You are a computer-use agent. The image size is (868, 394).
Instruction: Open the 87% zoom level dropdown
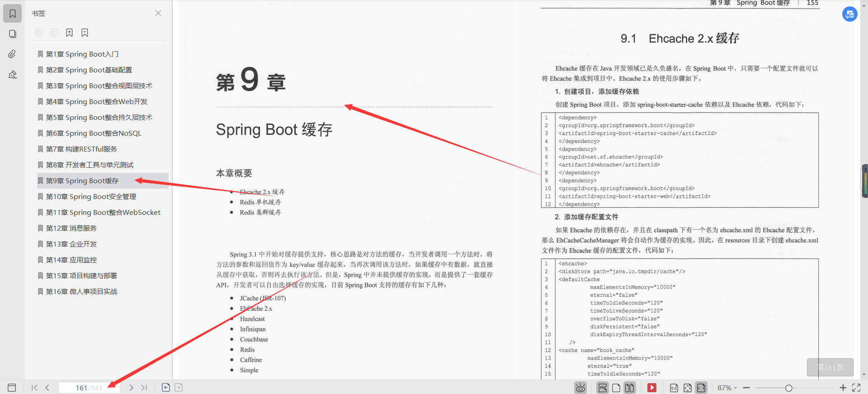click(x=727, y=388)
